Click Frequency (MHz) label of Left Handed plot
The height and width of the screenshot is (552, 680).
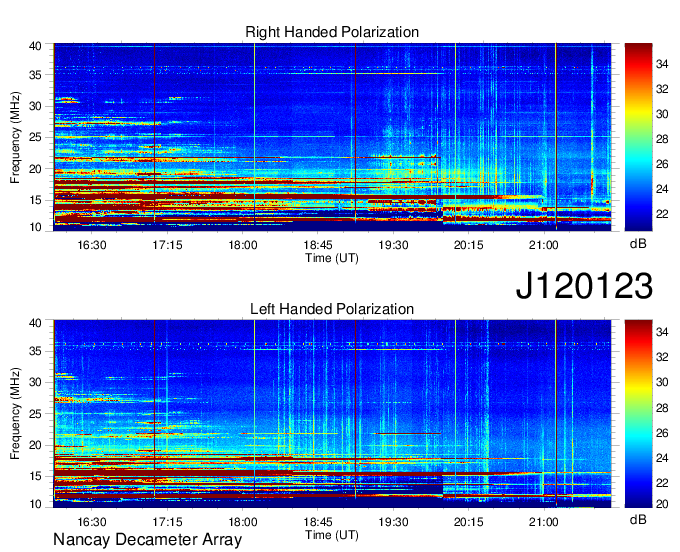click(15, 414)
